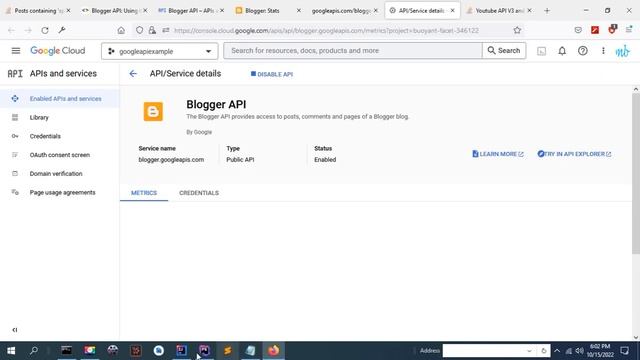
Task: Click the padlock site security icon
Action: coord(152,30)
